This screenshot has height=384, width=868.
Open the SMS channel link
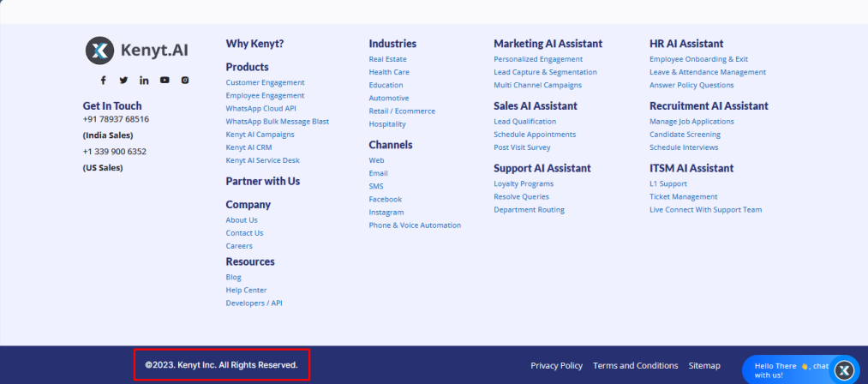pos(376,186)
